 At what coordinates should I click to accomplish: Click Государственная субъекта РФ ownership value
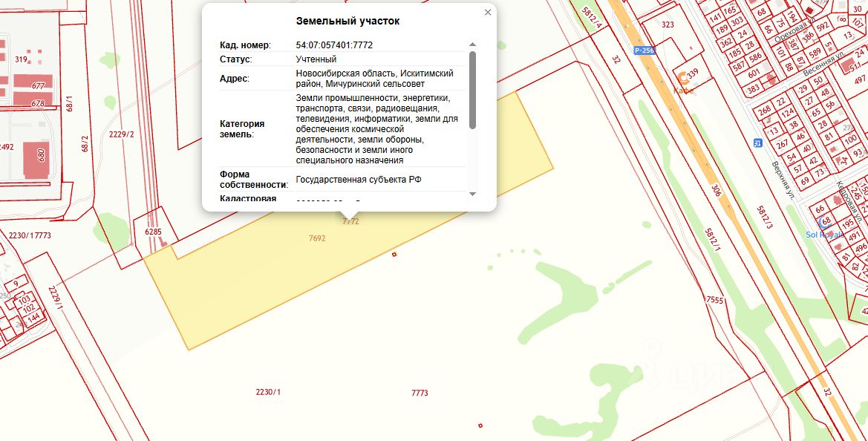[359, 179]
